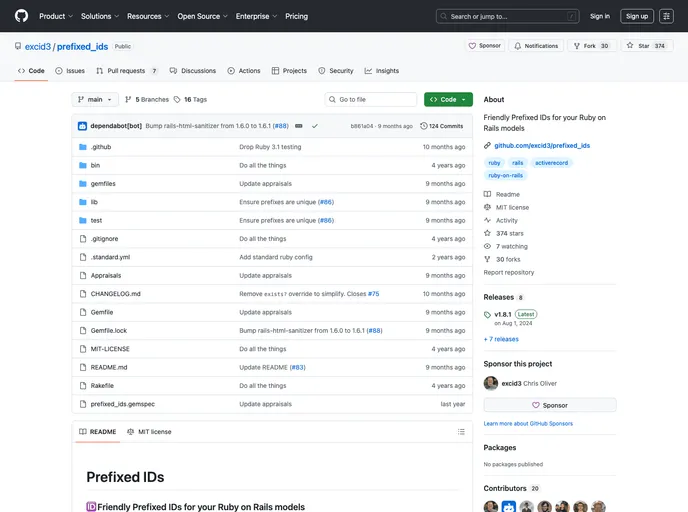Open the Projects tab
Viewport: 688px width, 512px height.
tap(289, 71)
